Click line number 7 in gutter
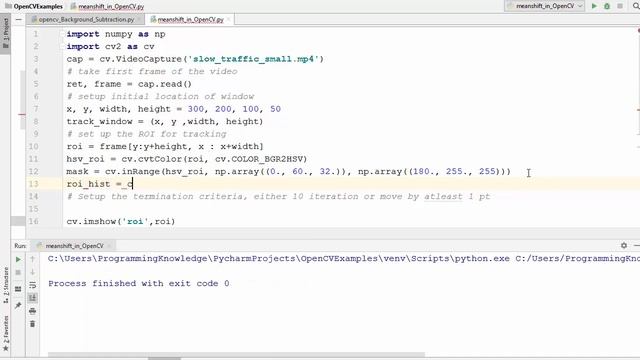Screen dimensions: 640x360 36,109
